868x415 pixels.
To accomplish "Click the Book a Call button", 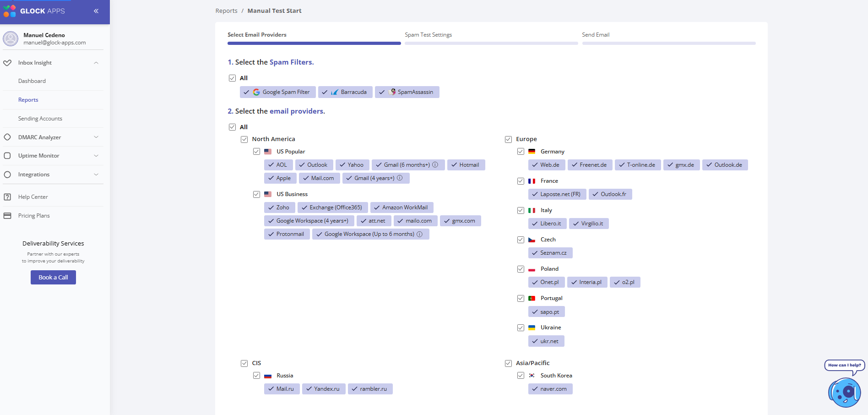I will pyautogui.click(x=53, y=277).
